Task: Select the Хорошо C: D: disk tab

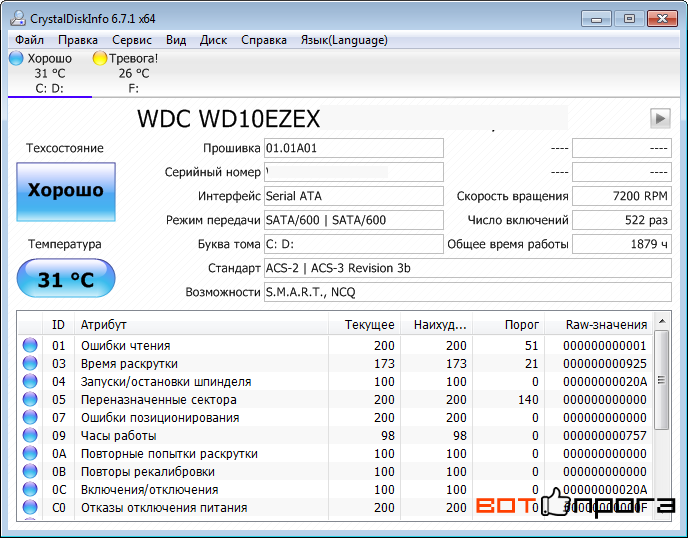Action: coord(50,73)
